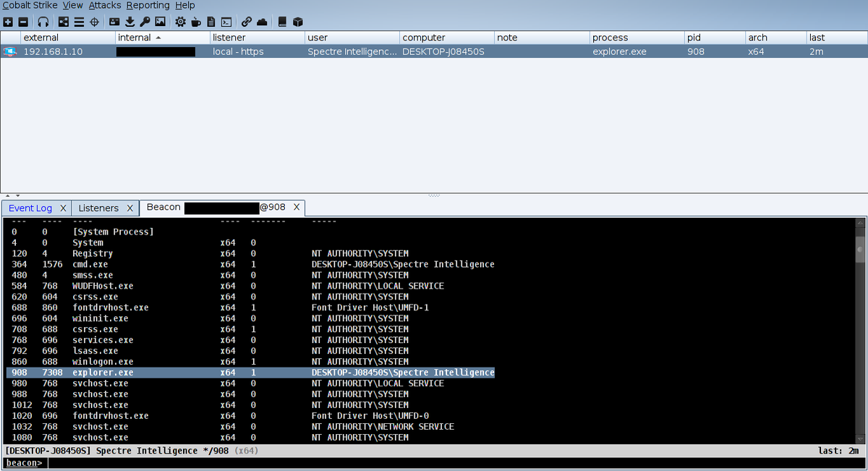Open About cube icon
This screenshot has height=471, width=868.
click(297, 22)
